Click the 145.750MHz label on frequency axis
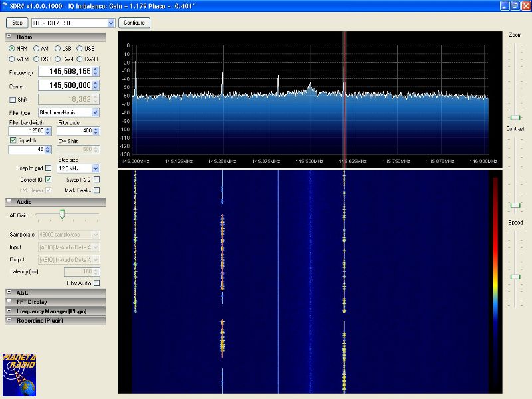Image resolution: width=532 pixels, height=399 pixels. point(396,161)
